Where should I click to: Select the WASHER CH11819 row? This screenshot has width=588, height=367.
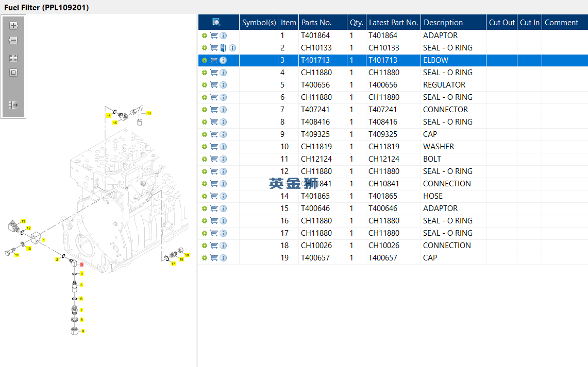point(393,147)
